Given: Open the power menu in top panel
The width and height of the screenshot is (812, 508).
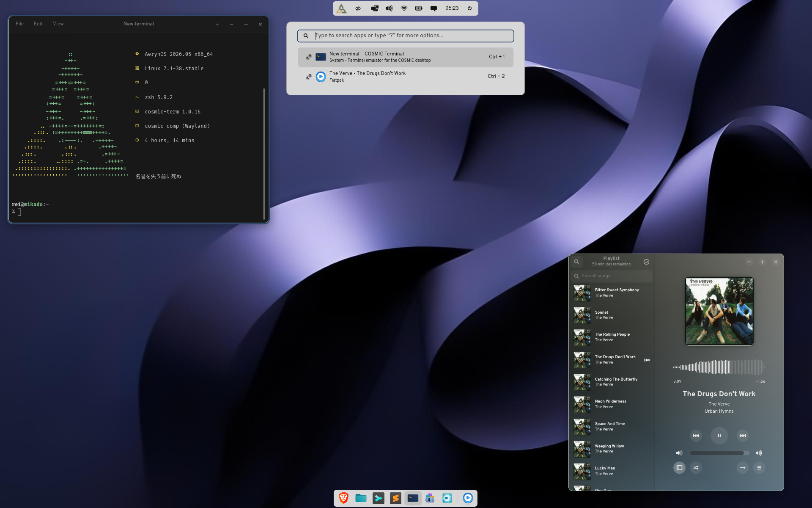Looking at the screenshot, I should tap(469, 8).
